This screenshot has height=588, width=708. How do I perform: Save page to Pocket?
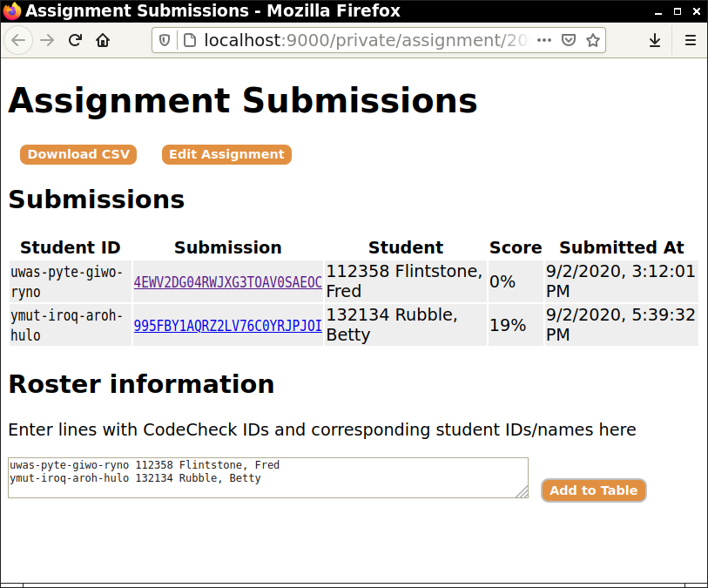point(568,41)
